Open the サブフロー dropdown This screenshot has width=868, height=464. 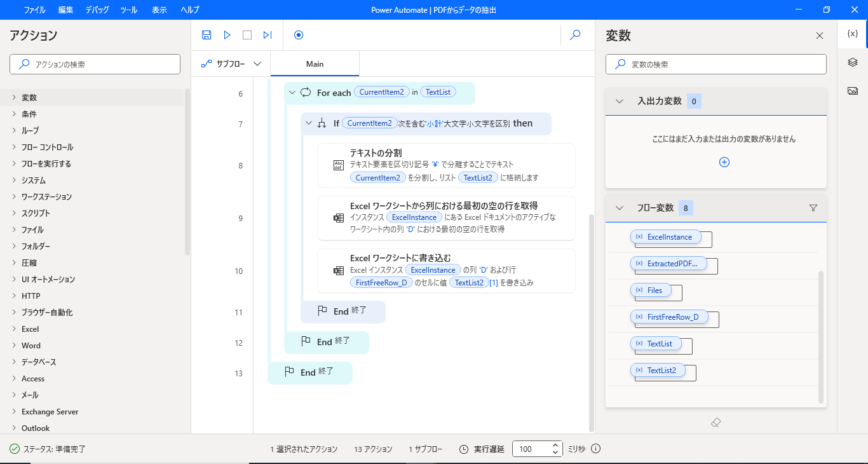pyautogui.click(x=231, y=64)
